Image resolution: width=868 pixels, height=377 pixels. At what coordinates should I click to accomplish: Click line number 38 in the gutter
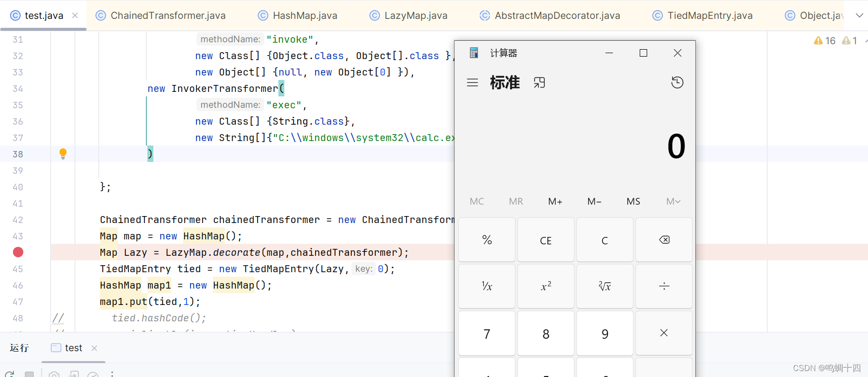(18, 154)
